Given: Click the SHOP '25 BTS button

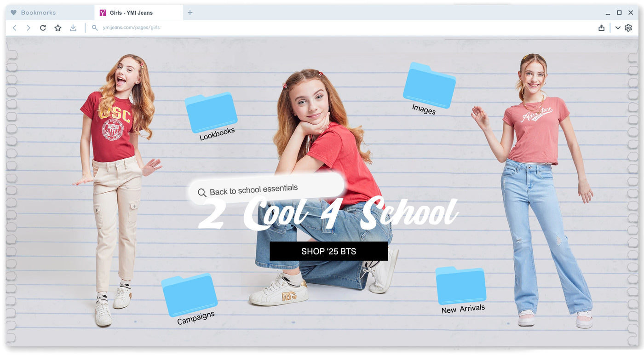Looking at the screenshot, I should 328,252.
